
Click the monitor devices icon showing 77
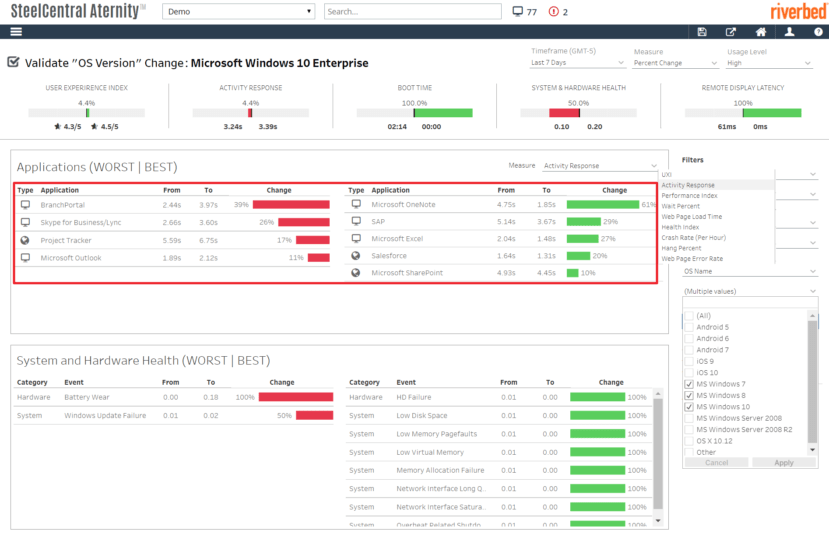pos(518,11)
